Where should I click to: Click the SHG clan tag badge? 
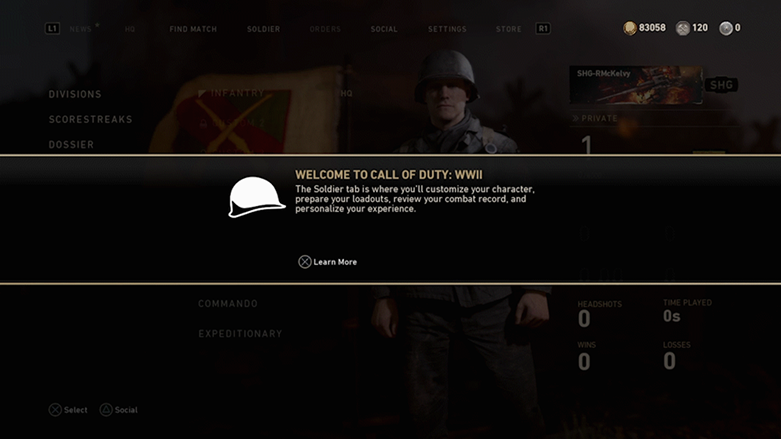(x=721, y=85)
